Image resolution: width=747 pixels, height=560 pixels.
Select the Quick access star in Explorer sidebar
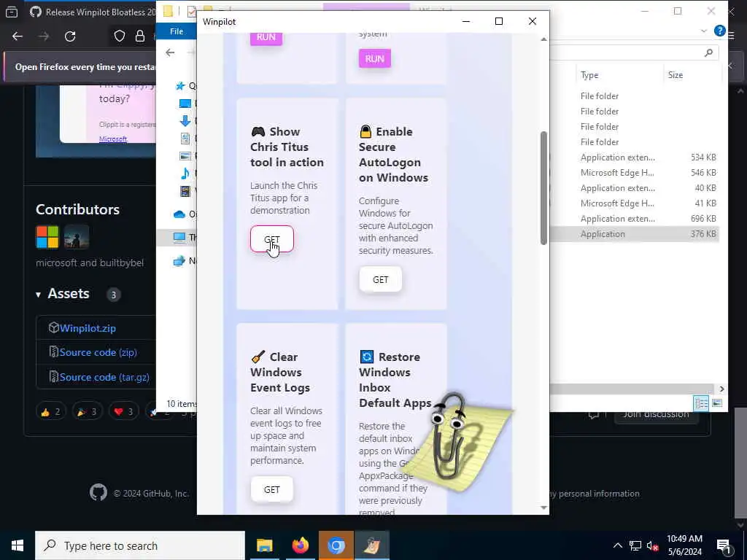(x=180, y=86)
